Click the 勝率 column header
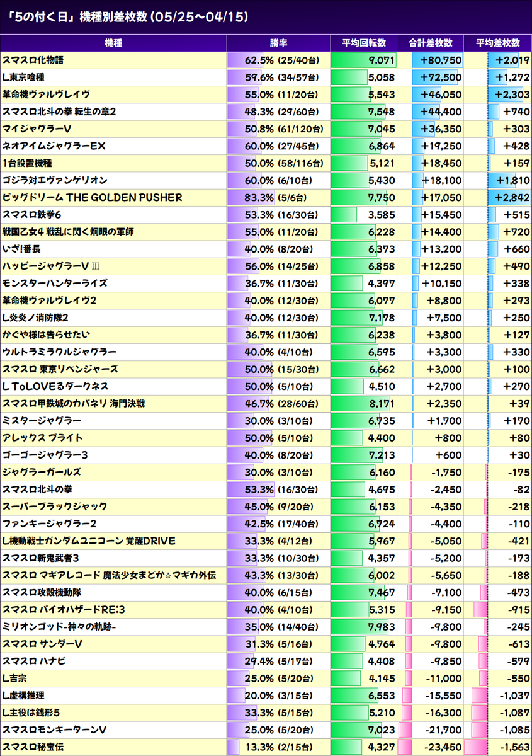Viewport: 532px width, 756px height. click(x=278, y=43)
